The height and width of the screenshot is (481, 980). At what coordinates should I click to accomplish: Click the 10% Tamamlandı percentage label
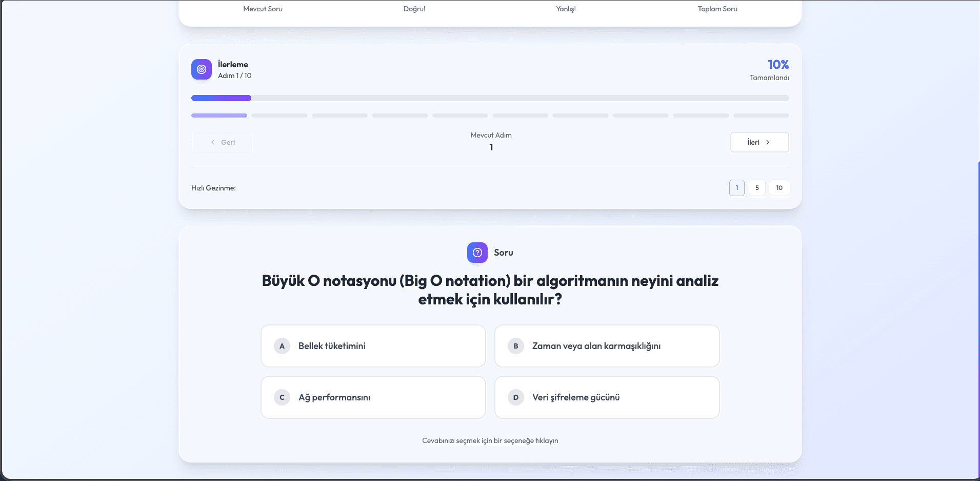point(777,65)
